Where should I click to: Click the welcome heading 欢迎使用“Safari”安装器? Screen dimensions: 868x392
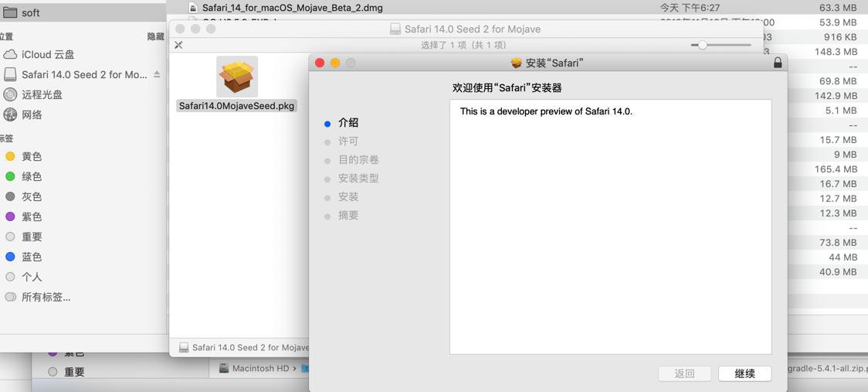coord(507,88)
